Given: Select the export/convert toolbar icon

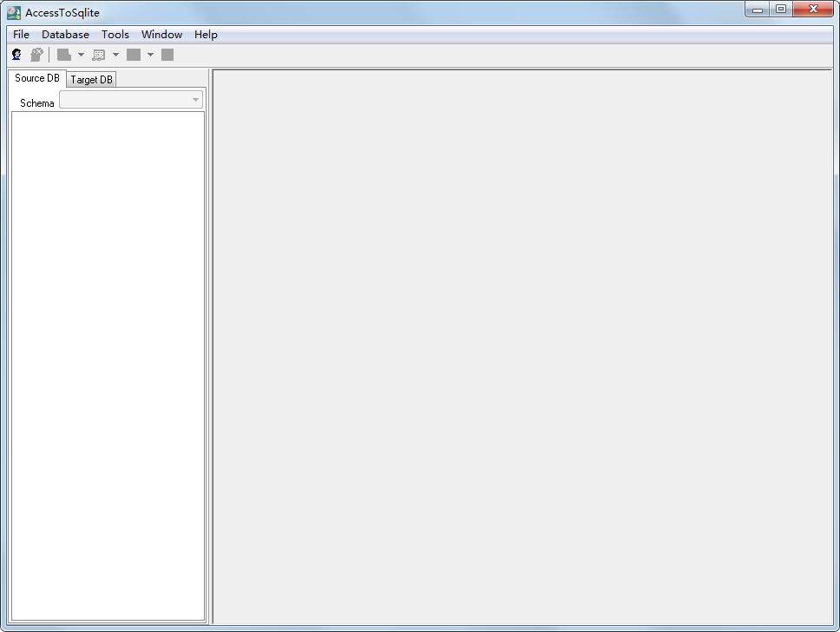Looking at the screenshot, I should pyautogui.click(x=66, y=54).
